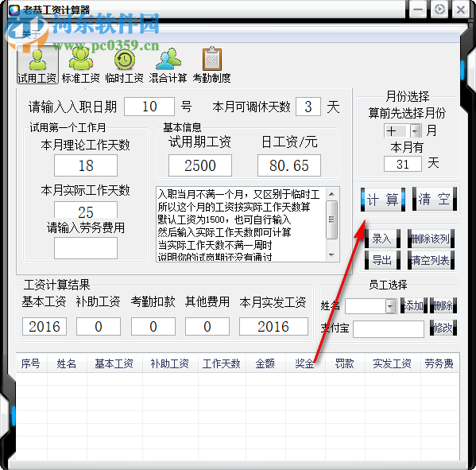Click the 日工资/元 field 80.65
476x470 pixels.
[289, 165]
